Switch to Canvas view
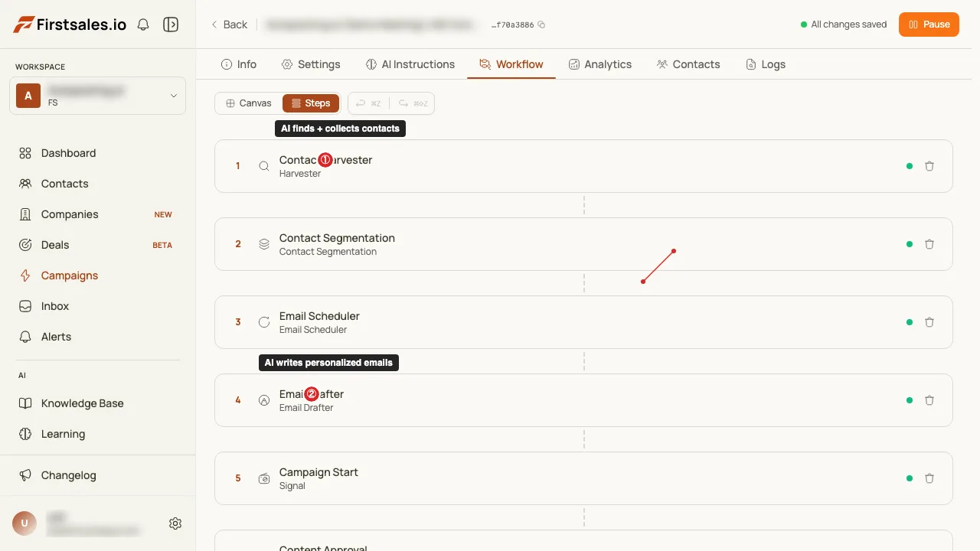This screenshot has height=551, width=980. point(249,103)
